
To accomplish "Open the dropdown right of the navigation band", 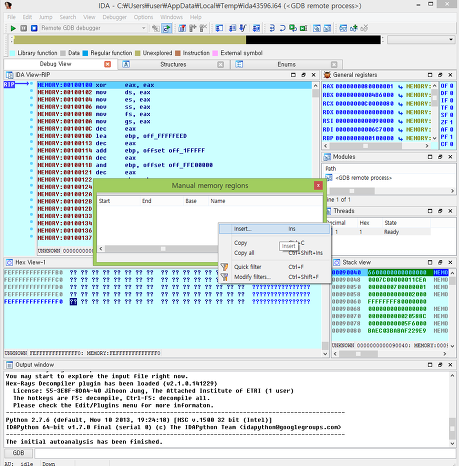I will (x=451, y=40).
